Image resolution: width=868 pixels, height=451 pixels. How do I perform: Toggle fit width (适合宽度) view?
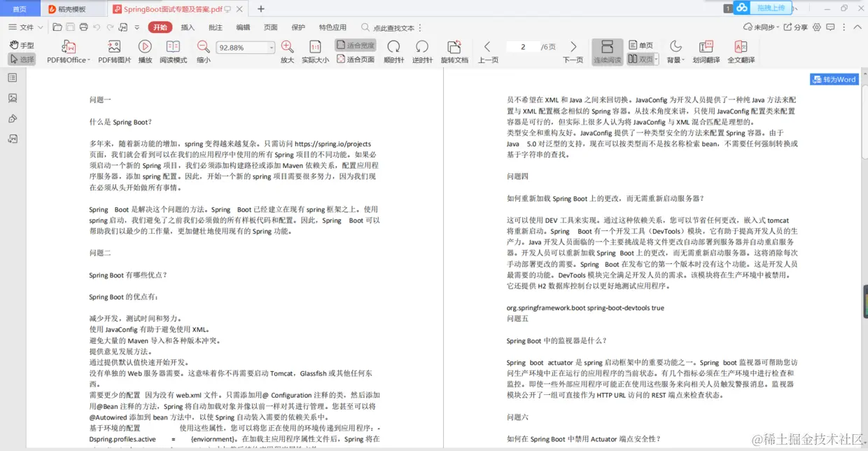coord(356,46)
